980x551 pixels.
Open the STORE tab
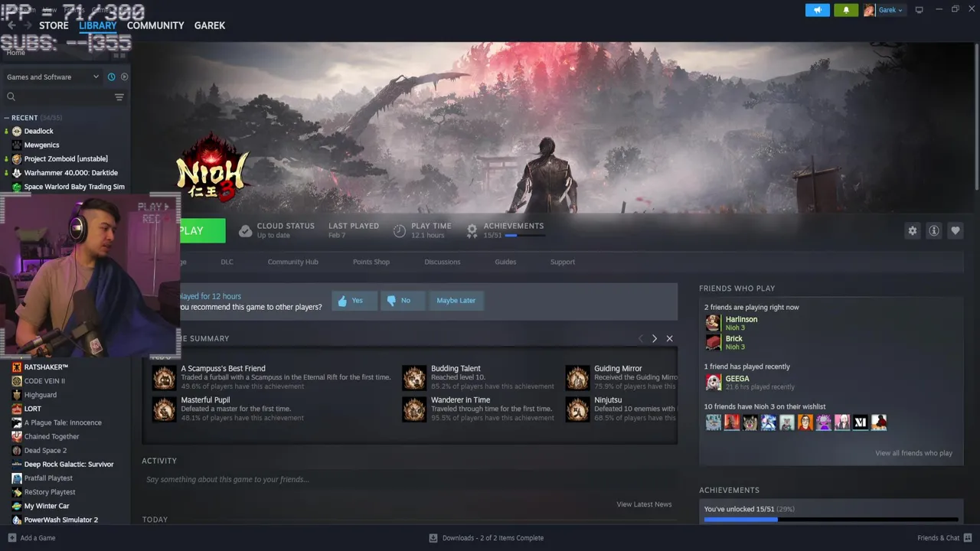tap(54, 25)
